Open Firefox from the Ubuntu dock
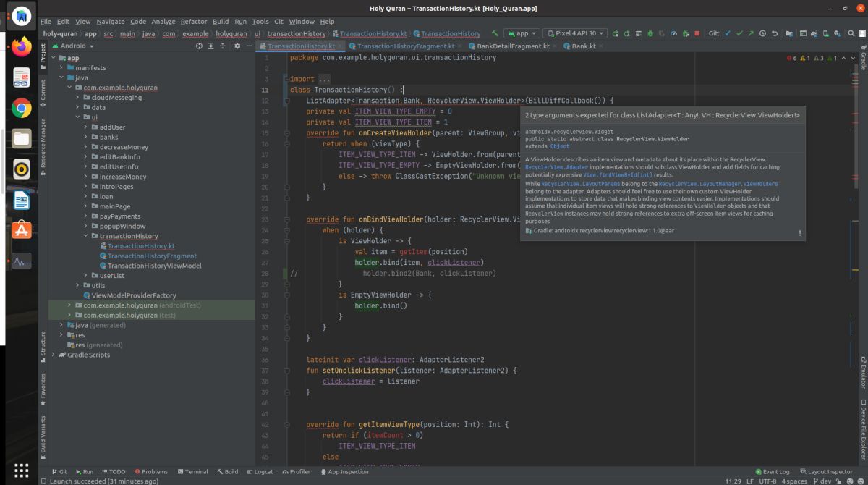The image size is (868, 485). point(21,47)
